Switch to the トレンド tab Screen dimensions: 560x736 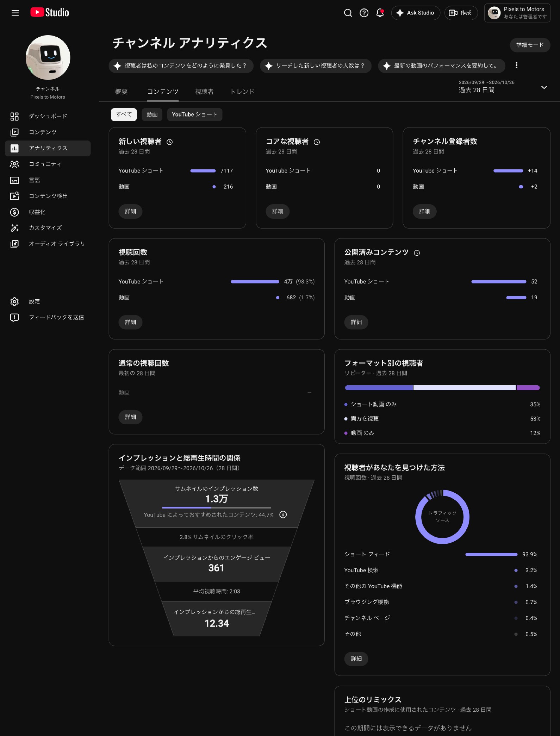point(242,92)
